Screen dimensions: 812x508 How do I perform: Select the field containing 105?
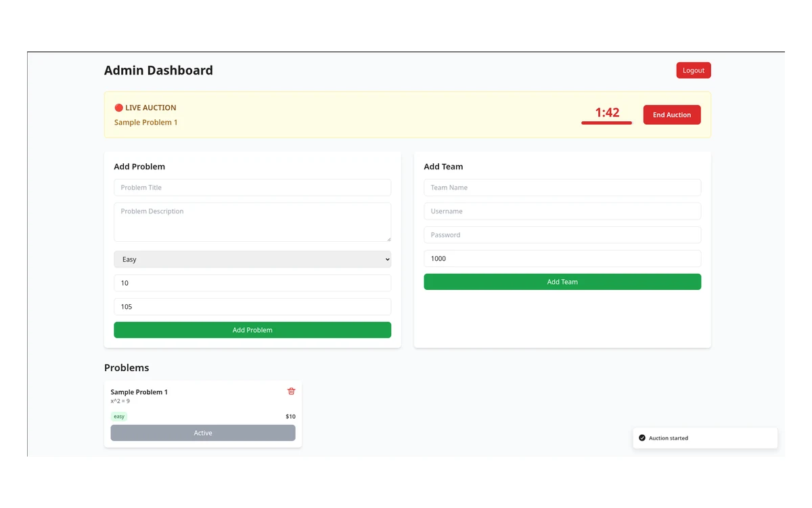(252, 307)
